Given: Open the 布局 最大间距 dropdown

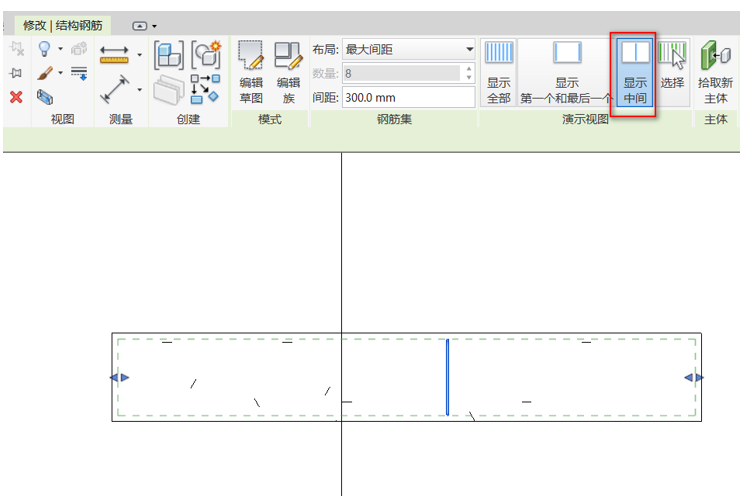Looking at the screenshot, I should (409, 49).
